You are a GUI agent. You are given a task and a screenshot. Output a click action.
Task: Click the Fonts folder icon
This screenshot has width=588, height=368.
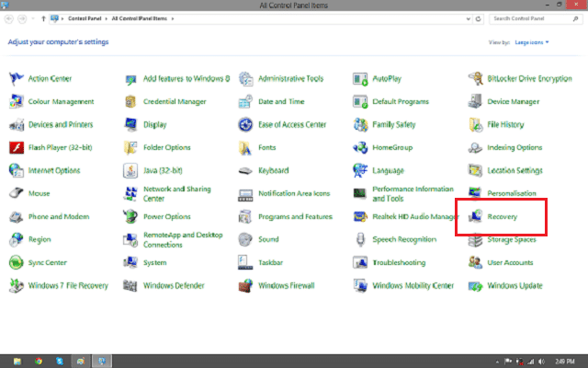(245, 147)
